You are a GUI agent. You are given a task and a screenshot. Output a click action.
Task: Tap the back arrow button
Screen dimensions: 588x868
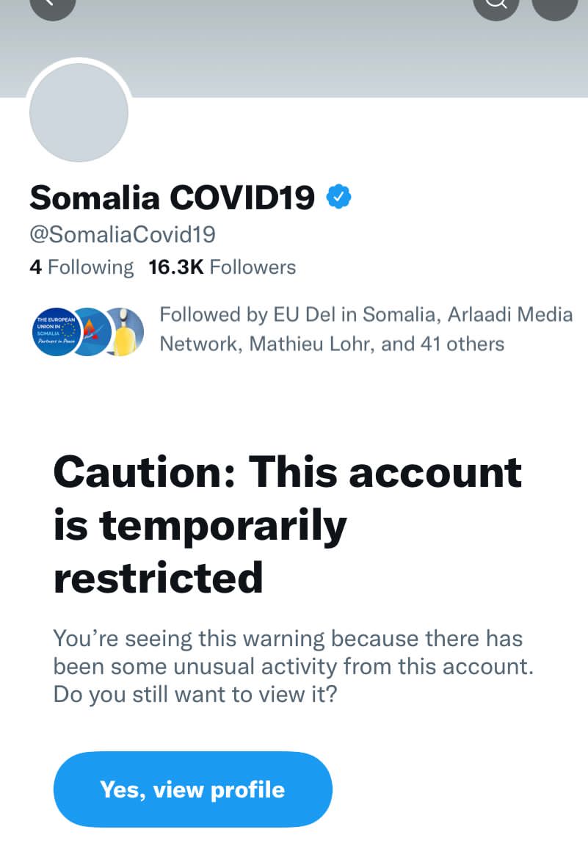click(x=53, y=6)
